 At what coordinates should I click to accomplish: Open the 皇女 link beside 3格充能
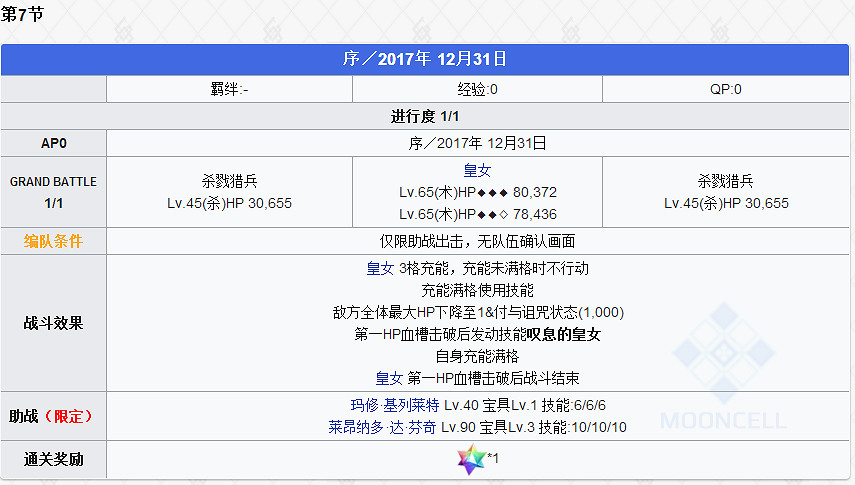380,268
